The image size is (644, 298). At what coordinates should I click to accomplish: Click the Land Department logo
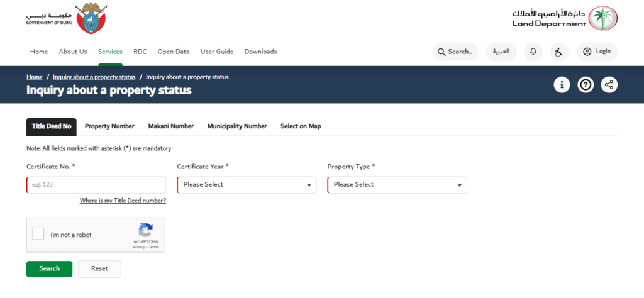tap(565, 18)
